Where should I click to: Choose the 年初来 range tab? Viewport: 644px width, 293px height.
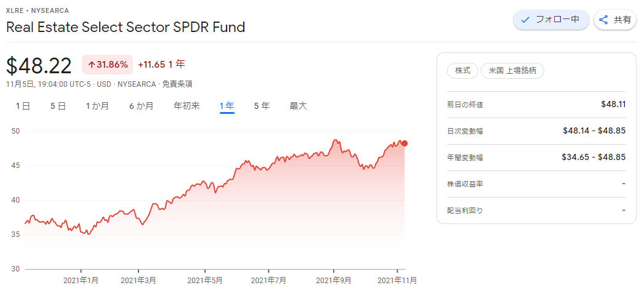[x=187, y=106]
